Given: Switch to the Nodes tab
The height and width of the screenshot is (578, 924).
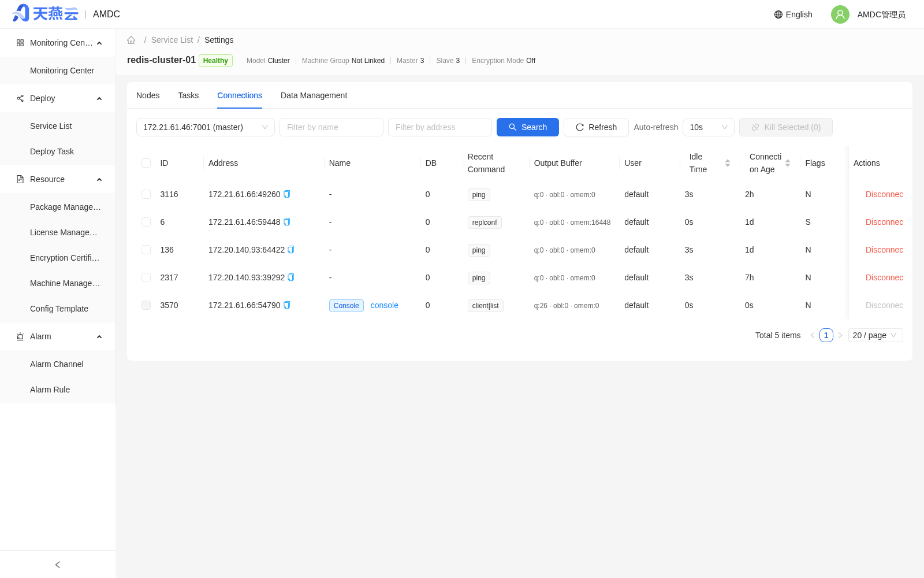Looking at the screenshot, I should 148,95.
